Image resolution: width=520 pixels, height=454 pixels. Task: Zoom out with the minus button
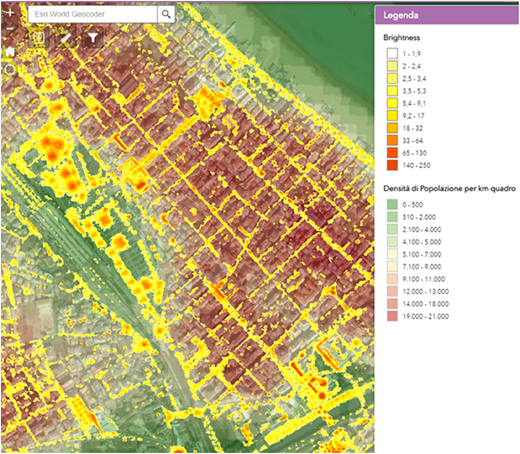click(10, 29)
